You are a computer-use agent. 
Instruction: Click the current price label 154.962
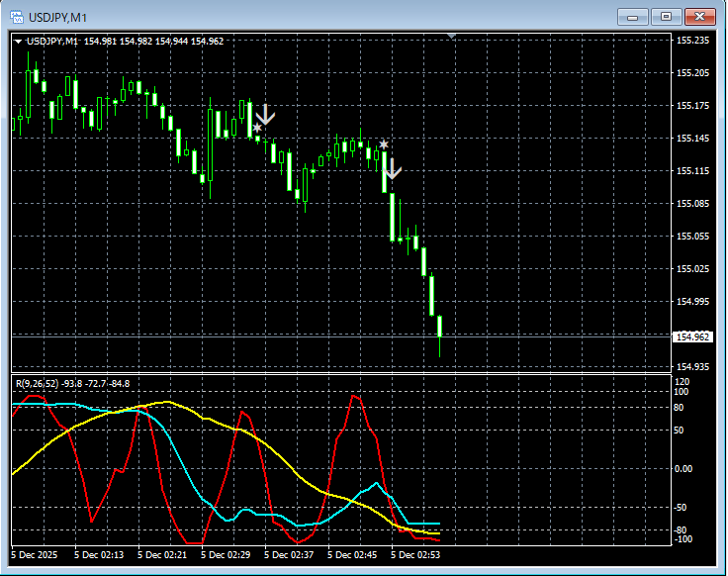(692, 337)
